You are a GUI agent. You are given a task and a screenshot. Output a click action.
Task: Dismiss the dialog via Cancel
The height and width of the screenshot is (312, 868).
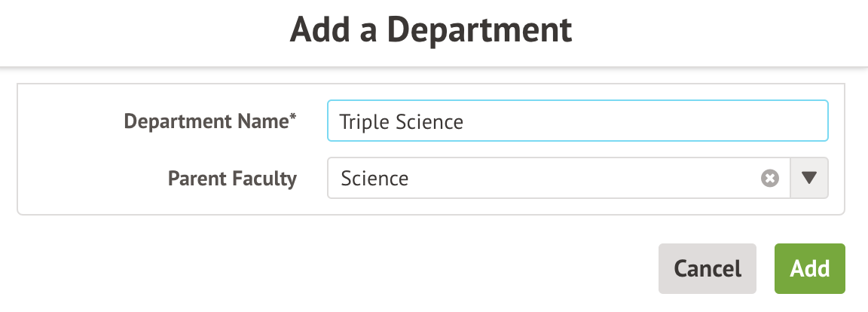tap(707, 268)
